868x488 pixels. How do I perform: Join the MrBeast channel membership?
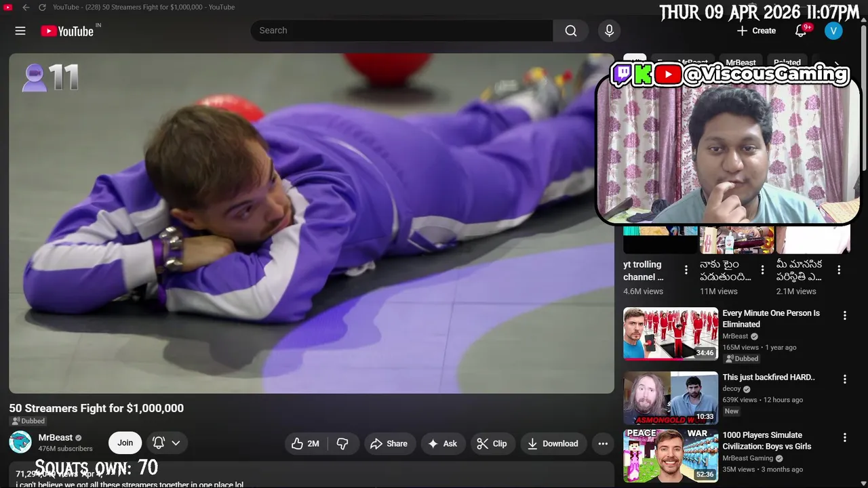125,443
